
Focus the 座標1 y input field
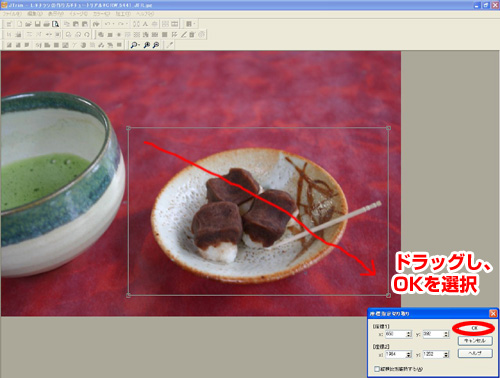[433, 334]
